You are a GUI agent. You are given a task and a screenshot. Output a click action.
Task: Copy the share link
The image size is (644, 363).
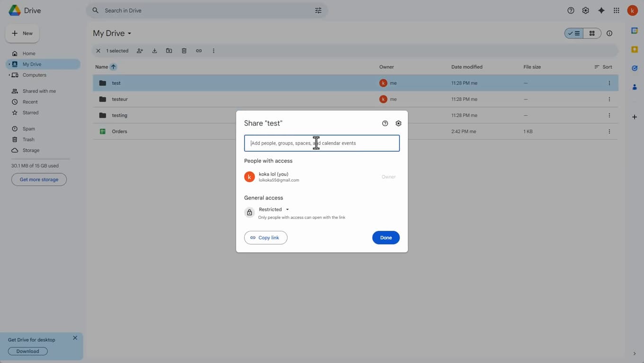coord(266,237)
